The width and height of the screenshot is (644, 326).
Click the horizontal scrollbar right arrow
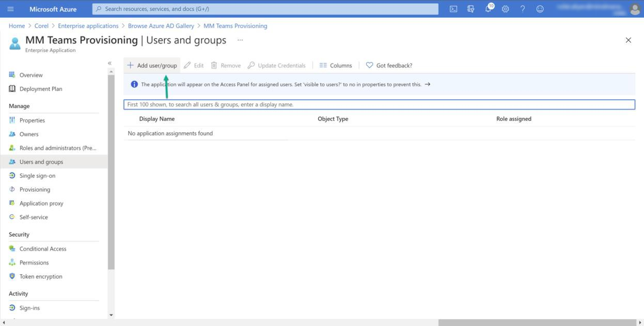point(640,322)
